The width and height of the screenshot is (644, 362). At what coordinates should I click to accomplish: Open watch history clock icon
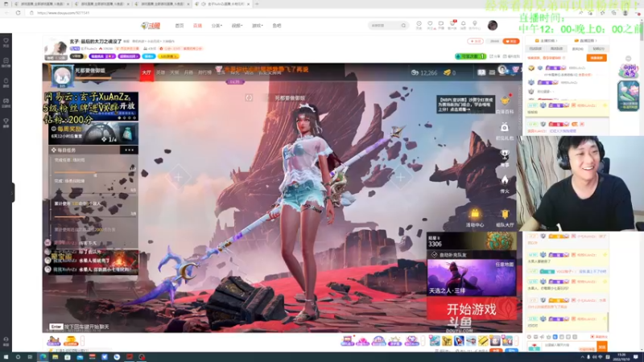419,24
